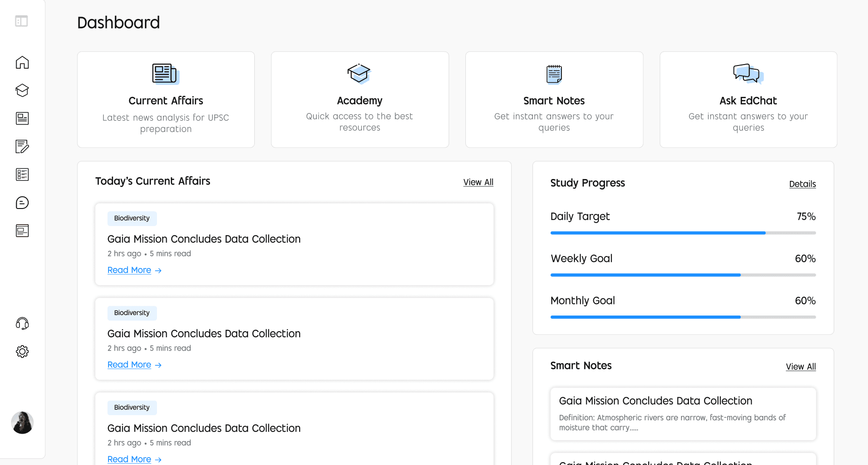The image size is (868, 465).
Task: Open the checklist icon in sidebar
Action: click(22, 174)
